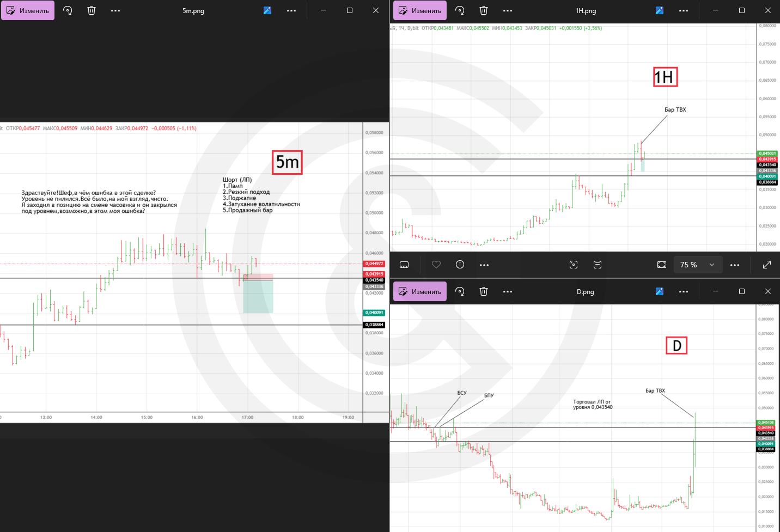The height and width of the screenshot is (532, 780).
Task: Click the green 0,045108 price tag in D chart
Action: (x=766, y=423)
